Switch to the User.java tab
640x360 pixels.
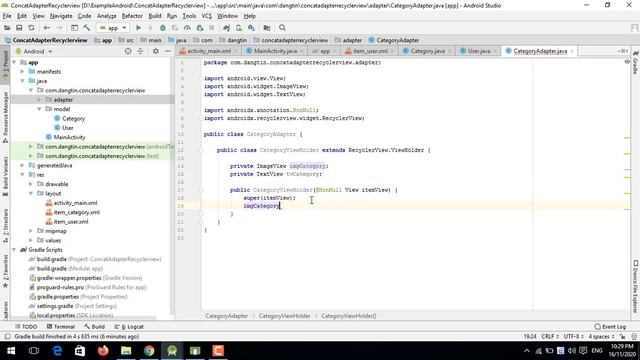(x=478, y=51)
